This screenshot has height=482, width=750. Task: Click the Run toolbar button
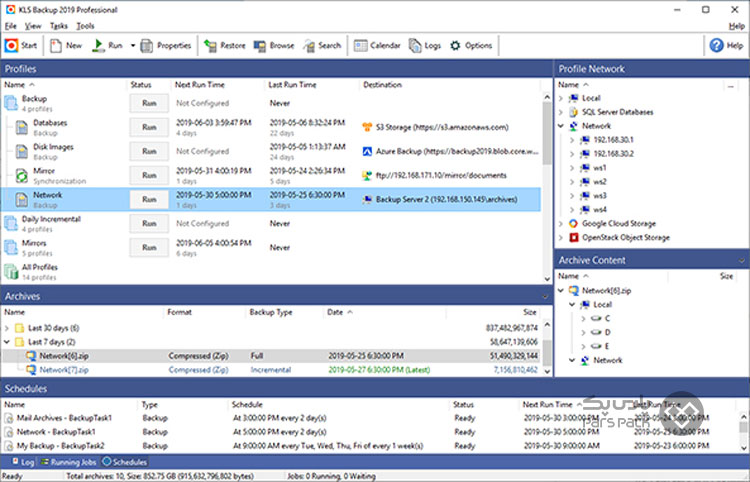(108, 45)
